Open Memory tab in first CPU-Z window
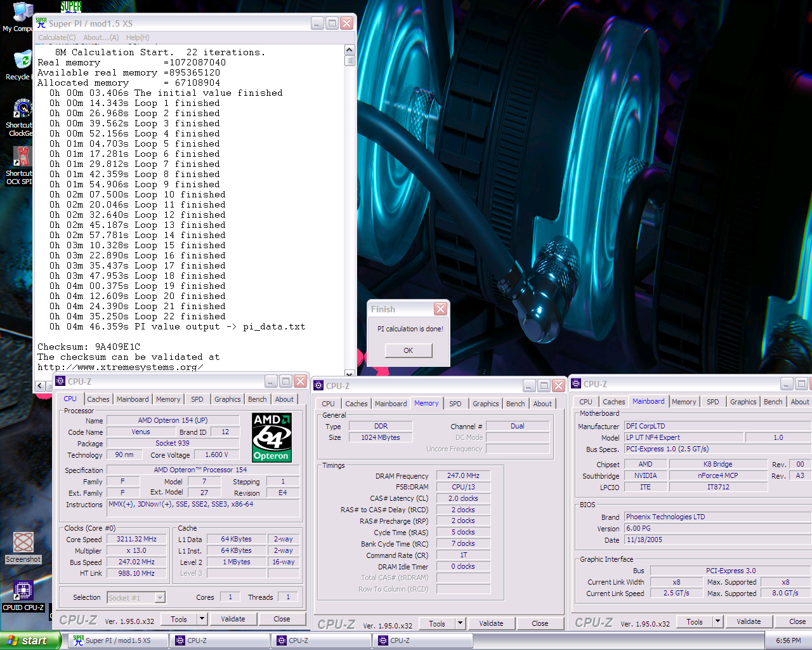This screenshot has height=650, width=812. tap(168, 399)
